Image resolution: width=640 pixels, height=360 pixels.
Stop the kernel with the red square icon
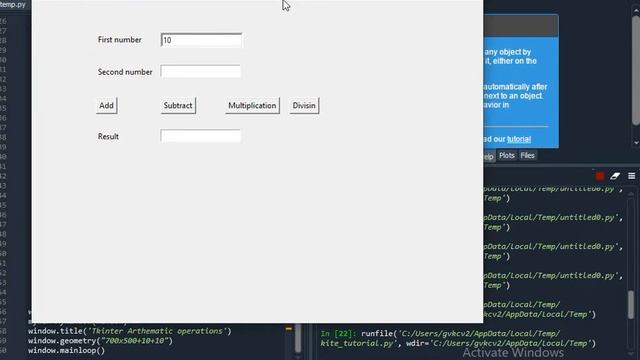coord(600,176)
